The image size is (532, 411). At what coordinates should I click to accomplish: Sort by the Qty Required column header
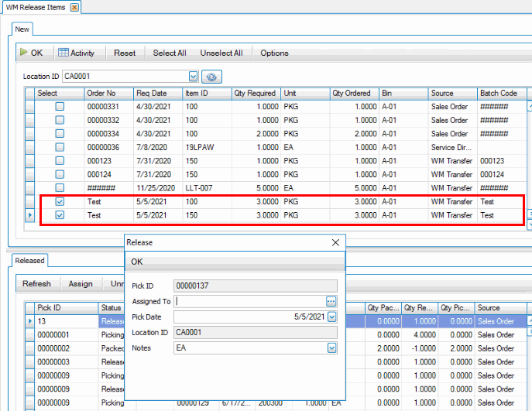pos(255,93)
